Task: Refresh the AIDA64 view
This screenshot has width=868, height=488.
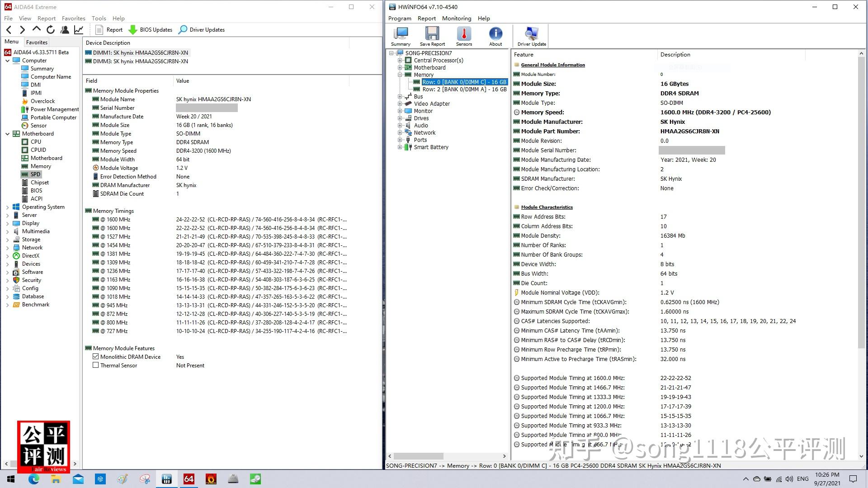Action: point(50,29)
